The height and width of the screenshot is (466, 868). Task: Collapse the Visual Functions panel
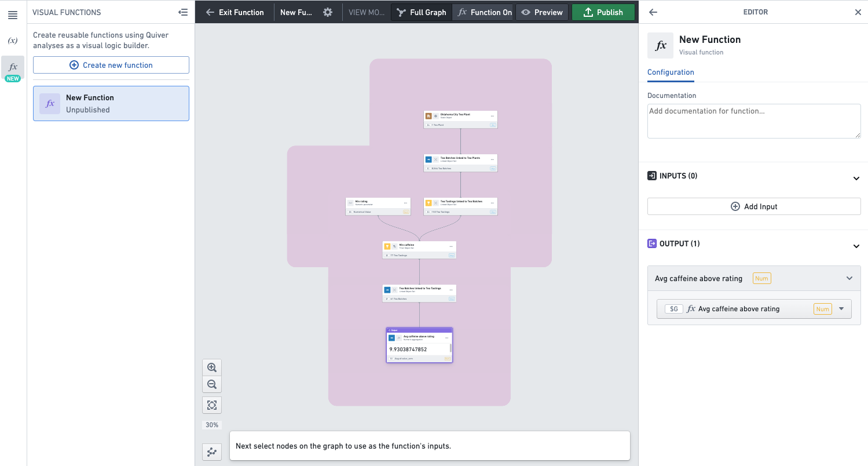[x=184, y=12]
